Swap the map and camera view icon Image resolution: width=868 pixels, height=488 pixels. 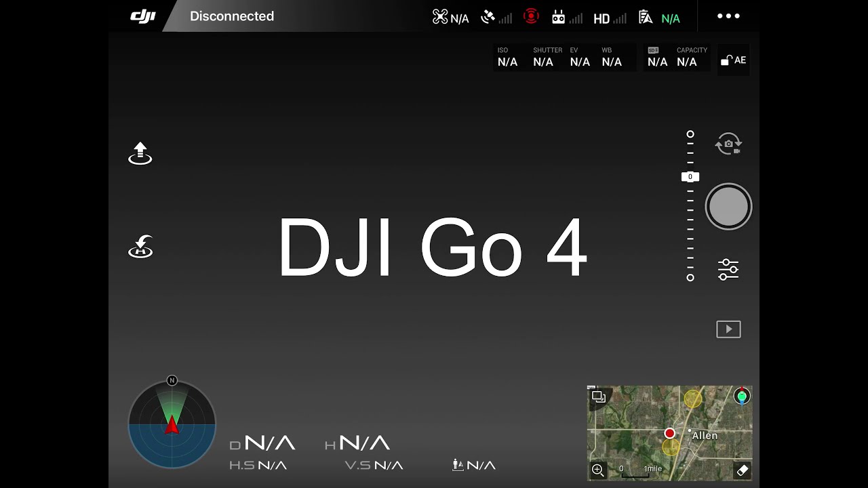(598, 396)
